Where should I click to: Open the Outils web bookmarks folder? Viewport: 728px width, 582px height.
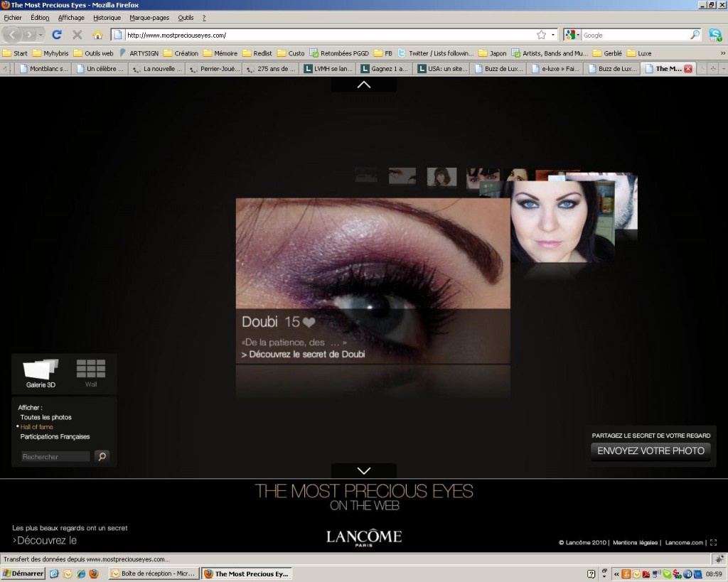pos(93,53)
